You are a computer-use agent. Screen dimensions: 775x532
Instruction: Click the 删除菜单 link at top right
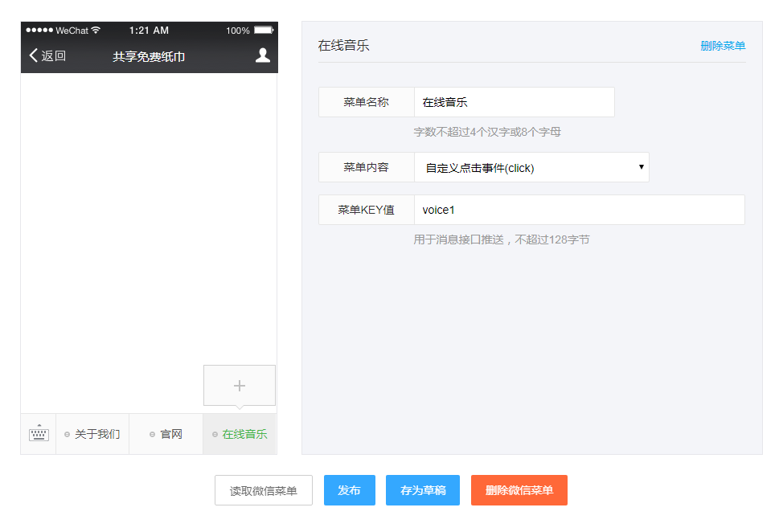[x=722, y=47]
